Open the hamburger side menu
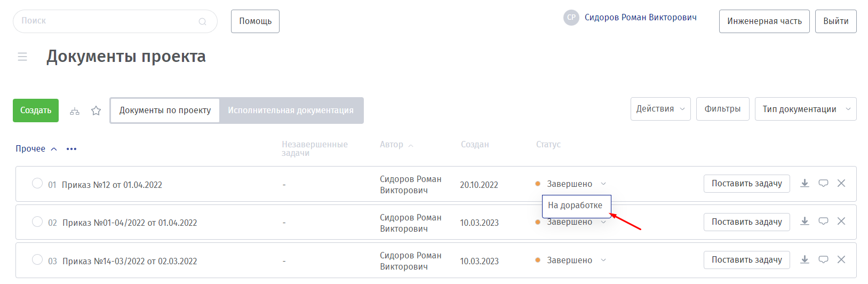 pyautogui.click(x=22, y=57)
